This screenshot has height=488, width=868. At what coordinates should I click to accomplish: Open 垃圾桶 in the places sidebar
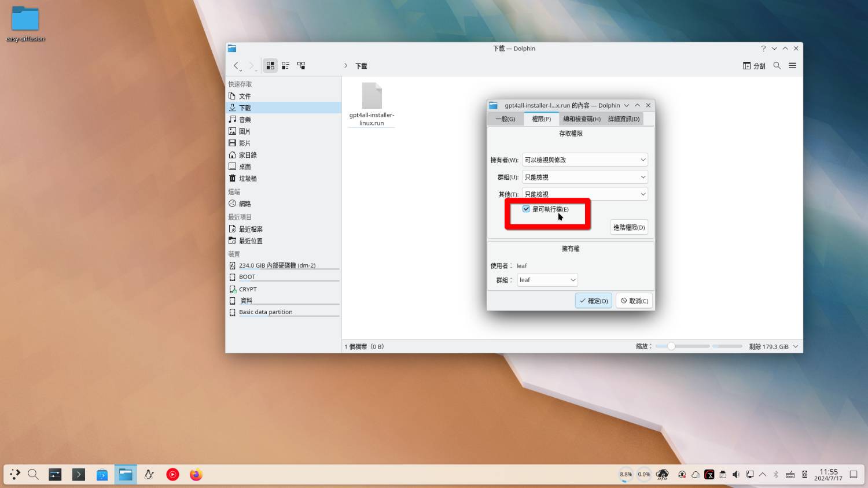click(283, 178)
